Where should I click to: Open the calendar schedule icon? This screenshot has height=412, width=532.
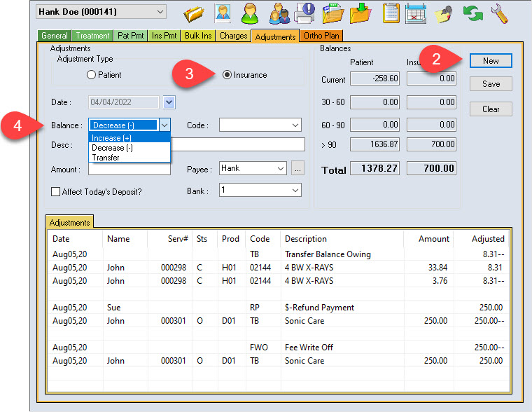pyautogui.click(x=416, y=13)
